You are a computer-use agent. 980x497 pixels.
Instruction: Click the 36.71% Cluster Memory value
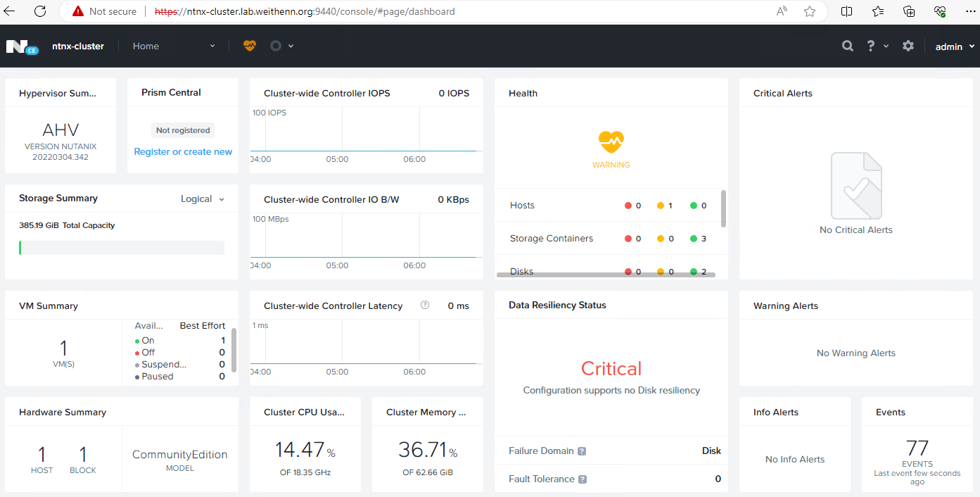[x=428, y=449]
